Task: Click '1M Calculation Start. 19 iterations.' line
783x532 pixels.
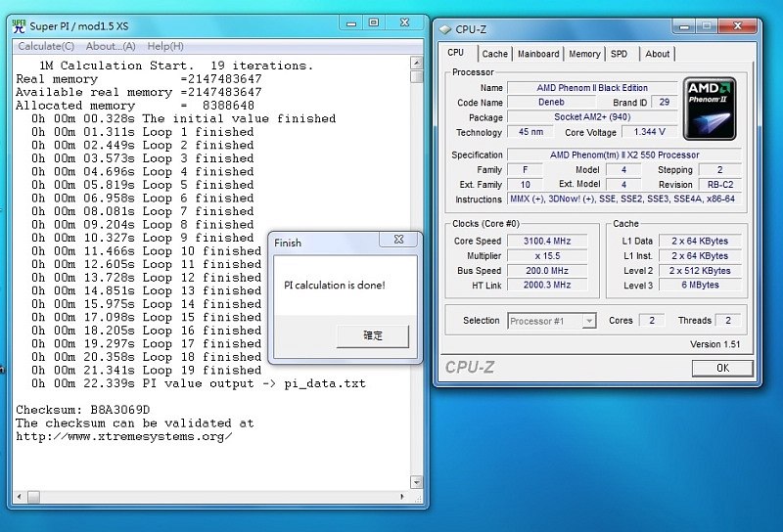Action: coord(176,66)
